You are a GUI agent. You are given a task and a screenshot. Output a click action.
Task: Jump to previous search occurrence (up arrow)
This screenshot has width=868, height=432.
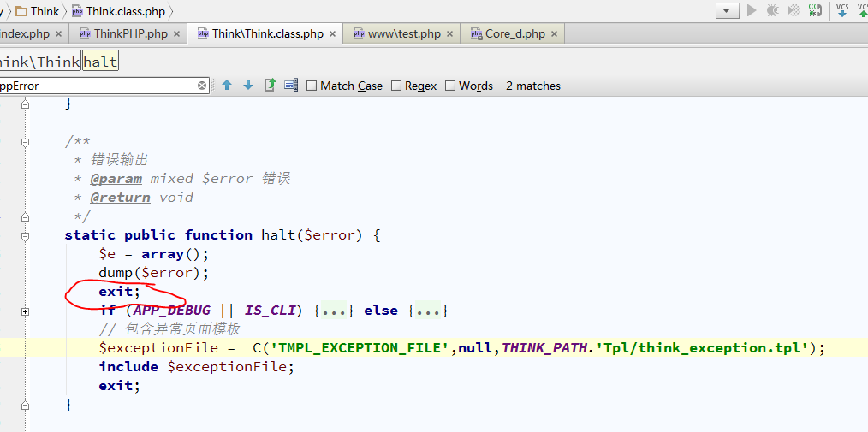(227, 86)
